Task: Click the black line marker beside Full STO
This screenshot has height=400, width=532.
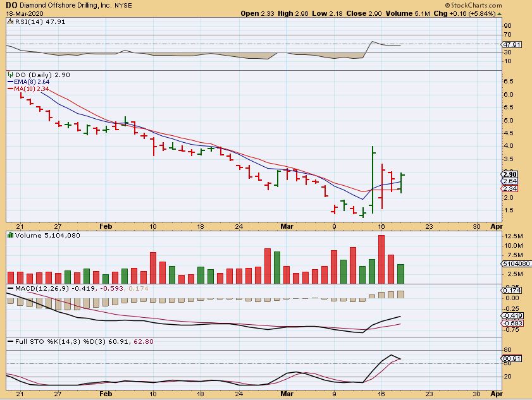Action: pos(11,342)
